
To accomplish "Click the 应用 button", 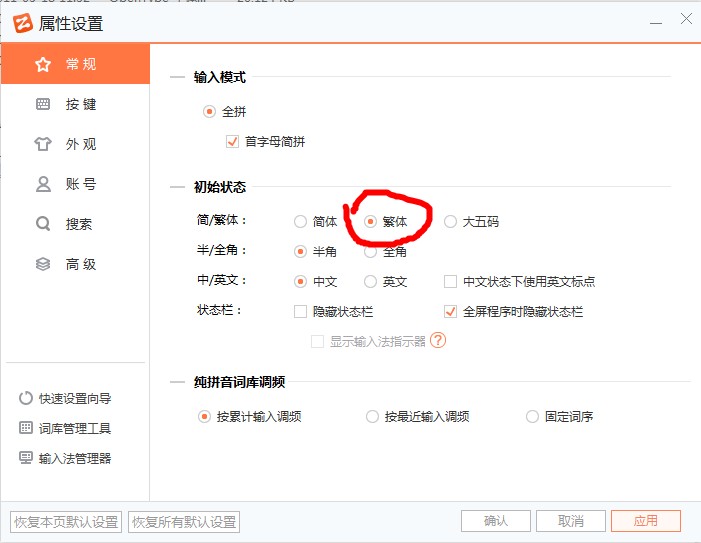I will (x=646, y=521).
